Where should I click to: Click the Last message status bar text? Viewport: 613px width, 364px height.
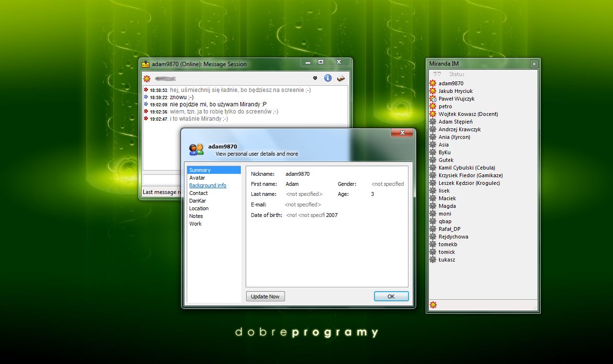click(161, 192)
